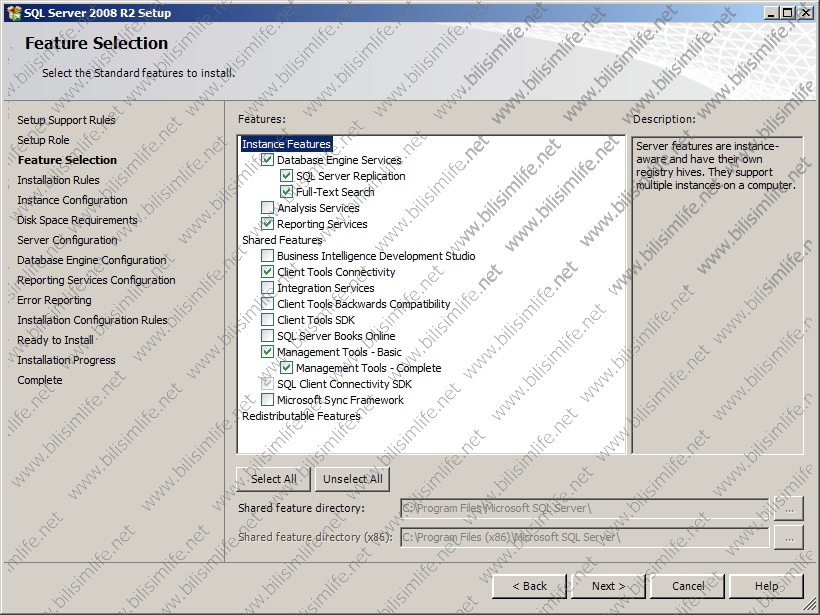Click Instance Configuration step
Image resolution: width=820 pixels, height=615 pixels.
click(72, 200)
